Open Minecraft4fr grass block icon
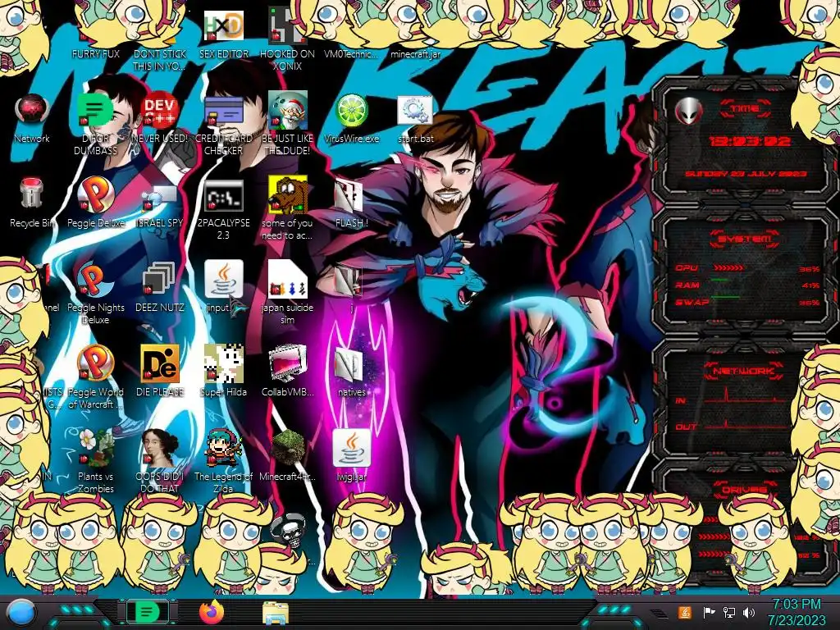Image resolution: width=840 pixels, height=630 pixels. (288, 448)
